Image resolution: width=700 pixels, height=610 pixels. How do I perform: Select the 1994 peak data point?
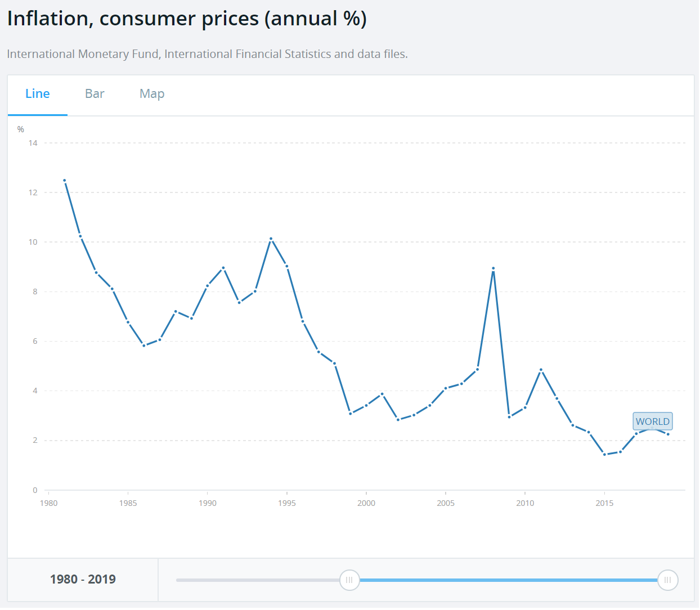[271, 238]
